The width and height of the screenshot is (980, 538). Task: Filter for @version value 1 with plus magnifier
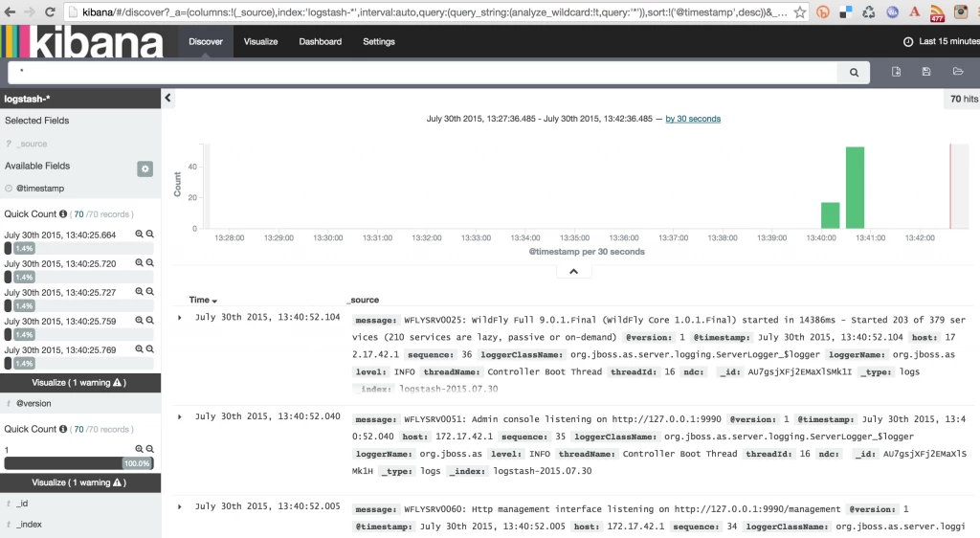(140, 449)
